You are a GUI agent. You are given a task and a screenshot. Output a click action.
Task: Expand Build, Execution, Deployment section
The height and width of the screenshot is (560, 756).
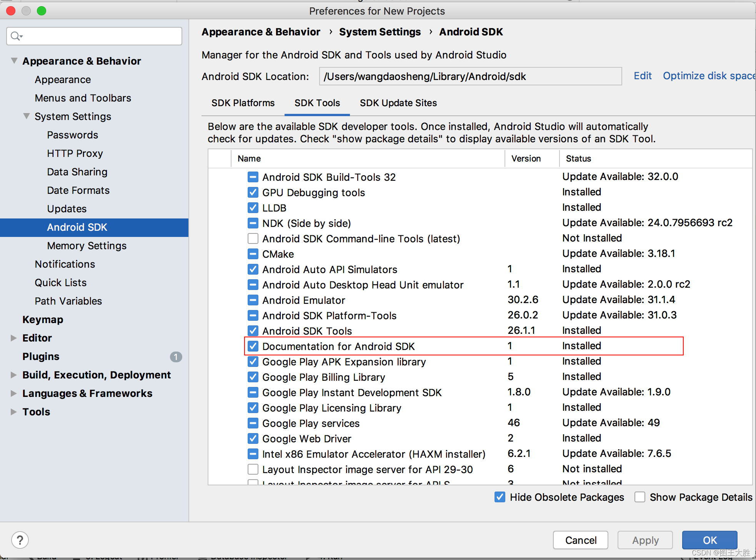pyautogui.click(x=13, y=375)
